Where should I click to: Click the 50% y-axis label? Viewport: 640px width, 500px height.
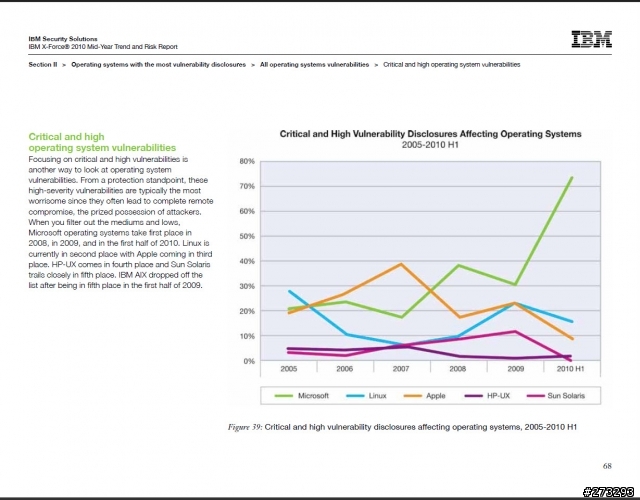tap(247, 236)
